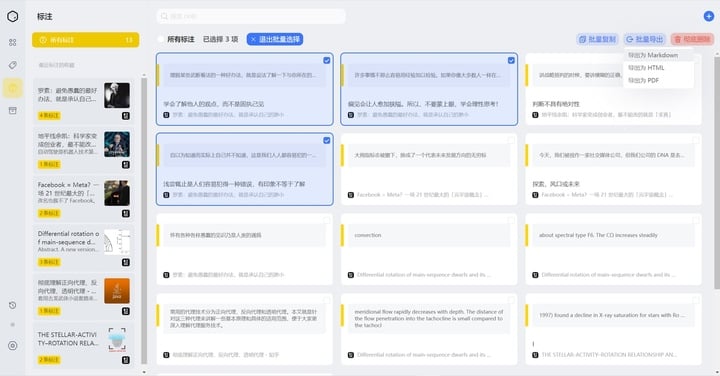Open the history clock icon in sidebar
Screen dimensions: 720x376
click(x=12, y=305)
